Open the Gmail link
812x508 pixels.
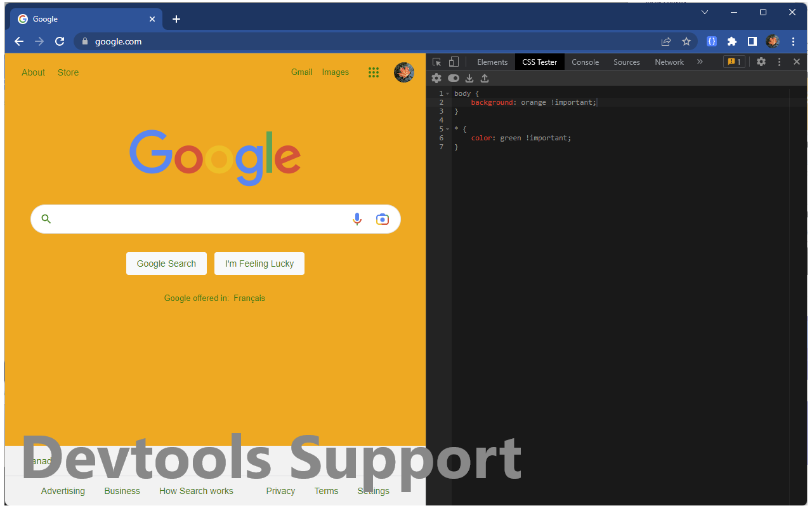(302, 72)
